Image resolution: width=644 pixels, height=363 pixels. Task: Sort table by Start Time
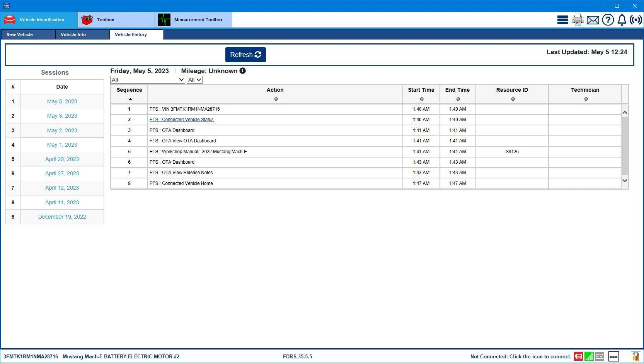click(422, 99)
